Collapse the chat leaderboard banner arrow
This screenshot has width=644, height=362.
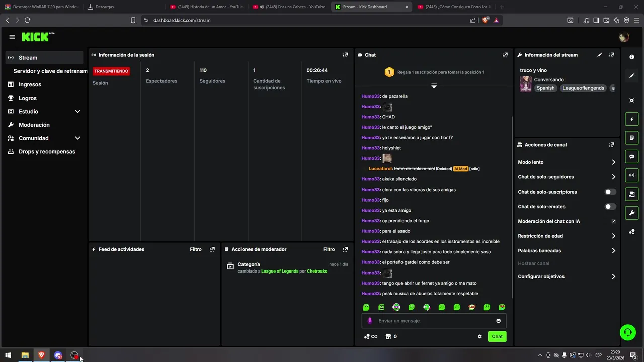[x=434, y=86]
